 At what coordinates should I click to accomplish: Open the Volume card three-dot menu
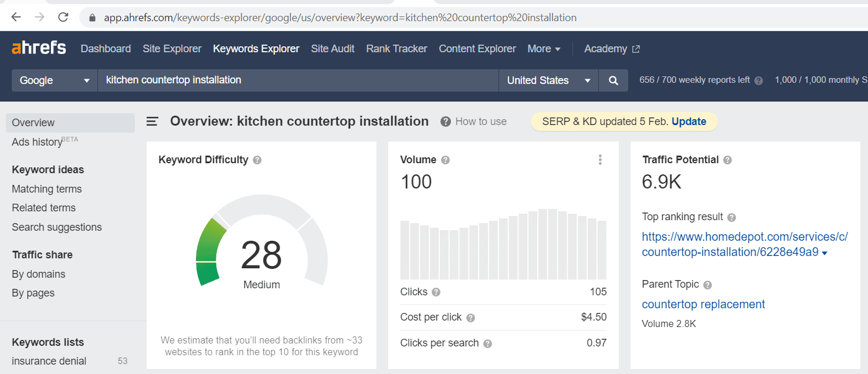[600, 160]
